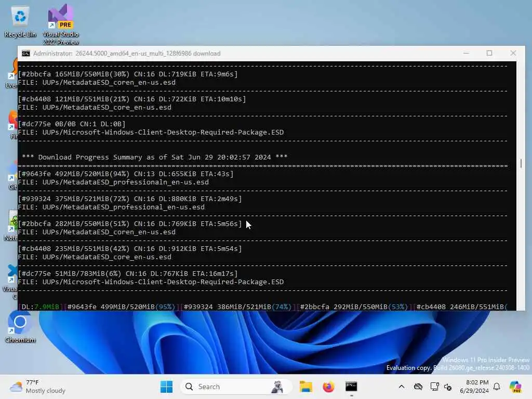The image size is (532, 399).
Task: Click the command prompt icon in title bar
Action: coord(26,54)
